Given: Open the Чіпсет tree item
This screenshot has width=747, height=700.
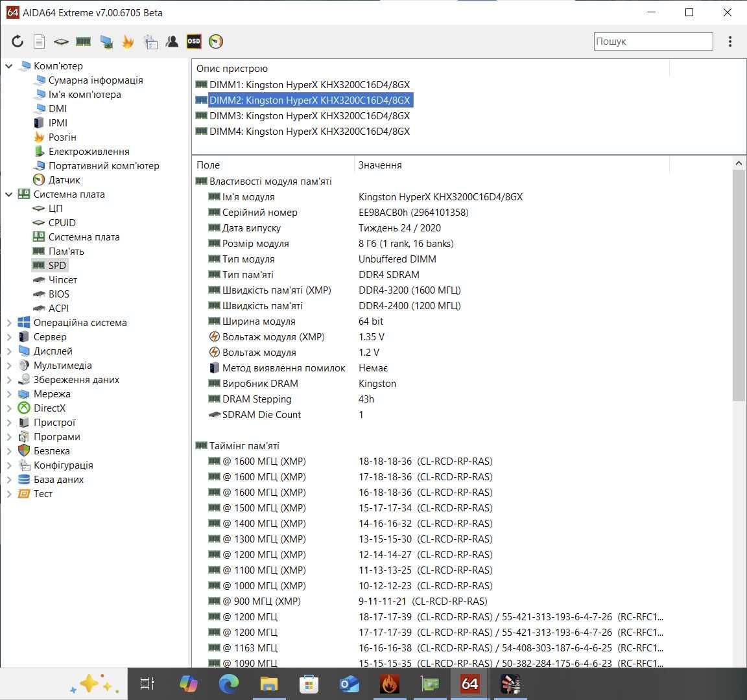Looking at the screenshot, I should coord(62,280).
